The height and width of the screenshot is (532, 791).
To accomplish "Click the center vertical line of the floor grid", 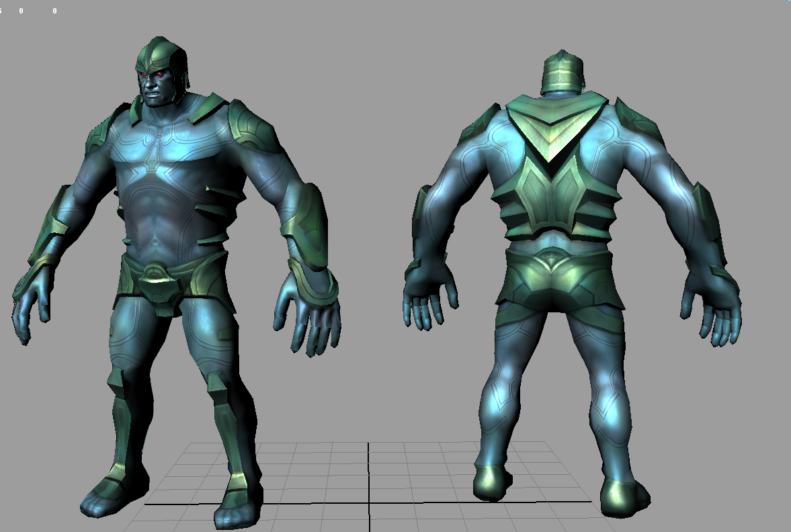I will pyautogui.click(x=369, y=484).
